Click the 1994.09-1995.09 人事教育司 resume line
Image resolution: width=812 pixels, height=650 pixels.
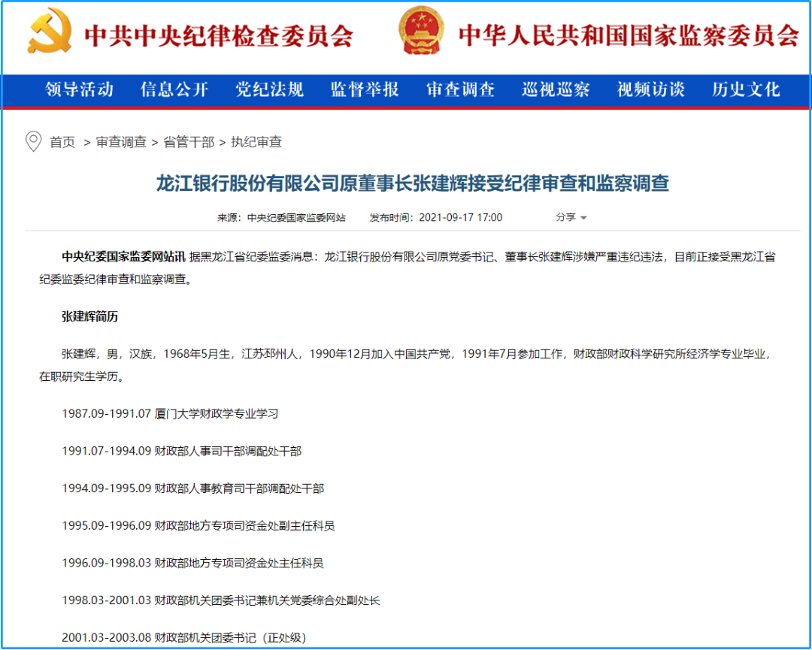192,488
